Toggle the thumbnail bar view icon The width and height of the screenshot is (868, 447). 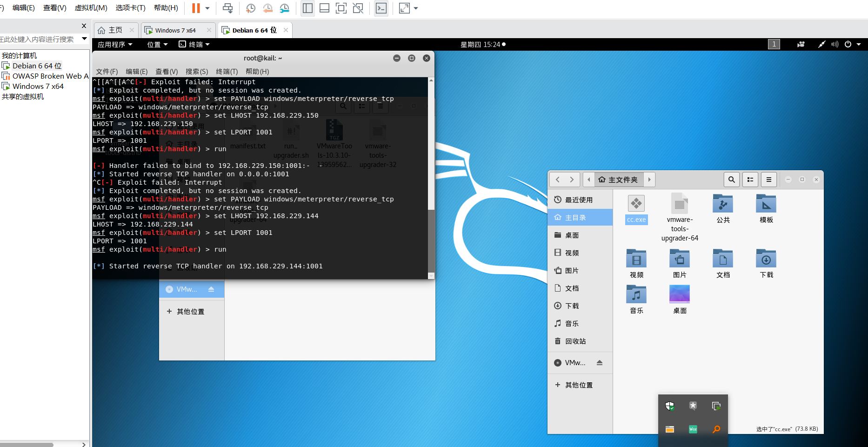325,8
